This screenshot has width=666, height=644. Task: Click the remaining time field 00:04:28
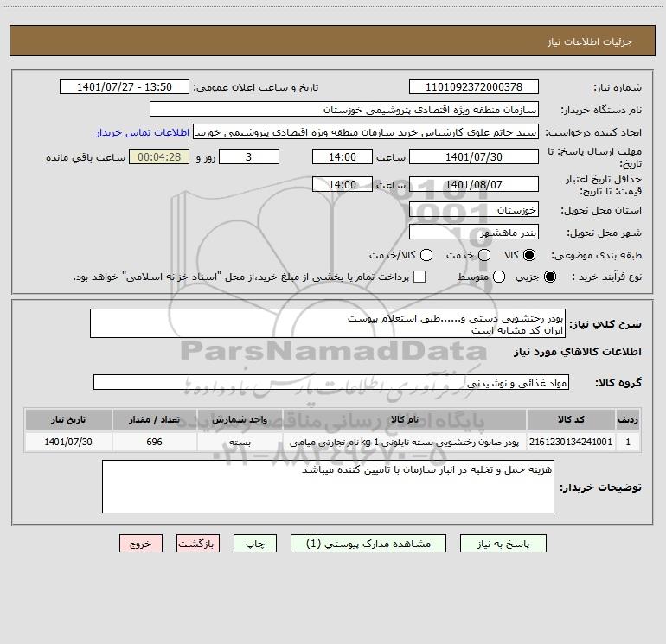pyautogui.click(x=159, y=156)
